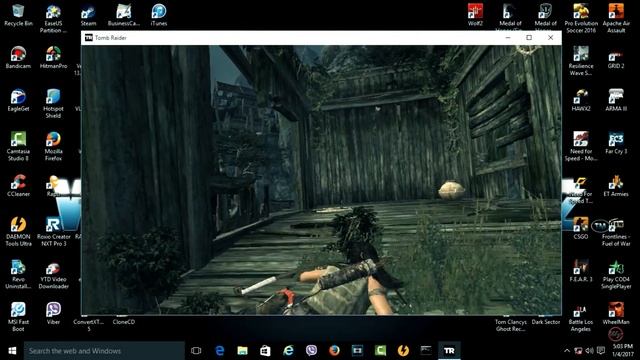Open the BusinessCa... desktop shortcut
Image resolution: width=640 pixels, height=360 pixels.
pos(124,16)
